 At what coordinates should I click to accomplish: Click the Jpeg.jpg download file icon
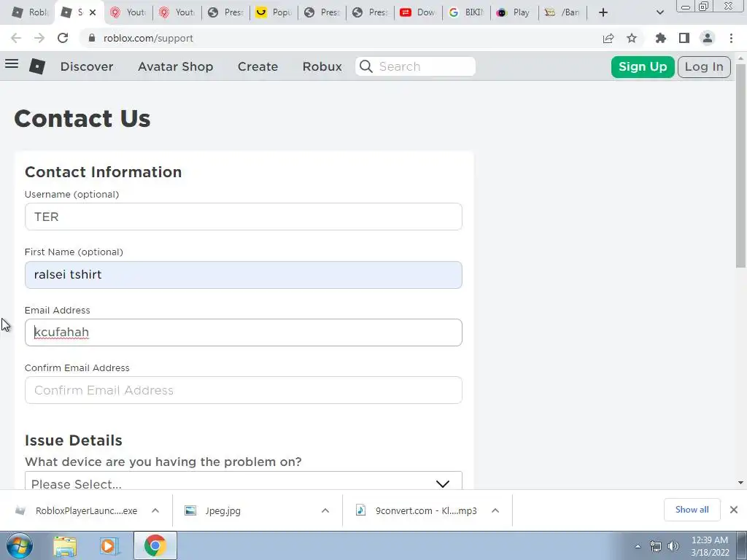190,510
